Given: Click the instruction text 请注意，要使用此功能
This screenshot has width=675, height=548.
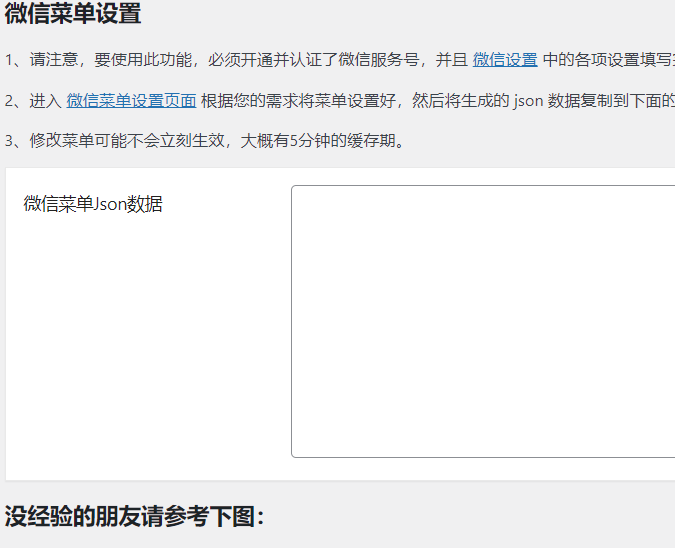Looking at the screenshot, I should (111, 59).
